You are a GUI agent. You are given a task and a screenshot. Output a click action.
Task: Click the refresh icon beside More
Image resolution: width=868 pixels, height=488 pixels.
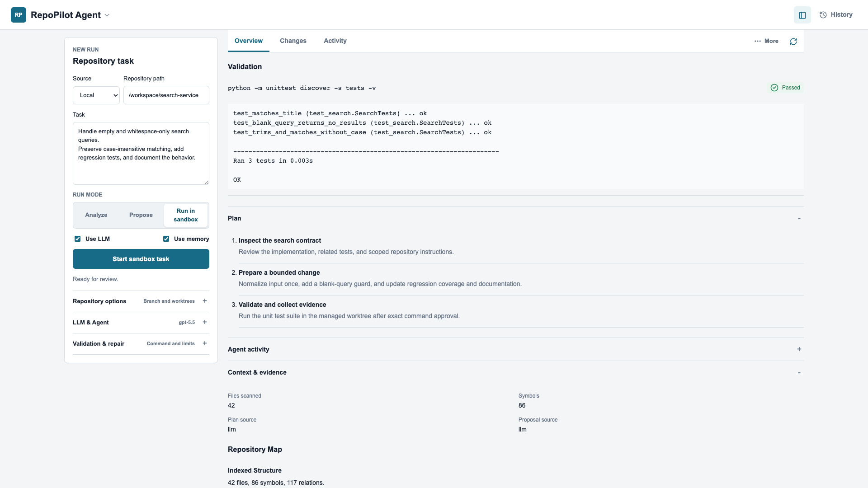pyautogui.click(x=793, y=41)
